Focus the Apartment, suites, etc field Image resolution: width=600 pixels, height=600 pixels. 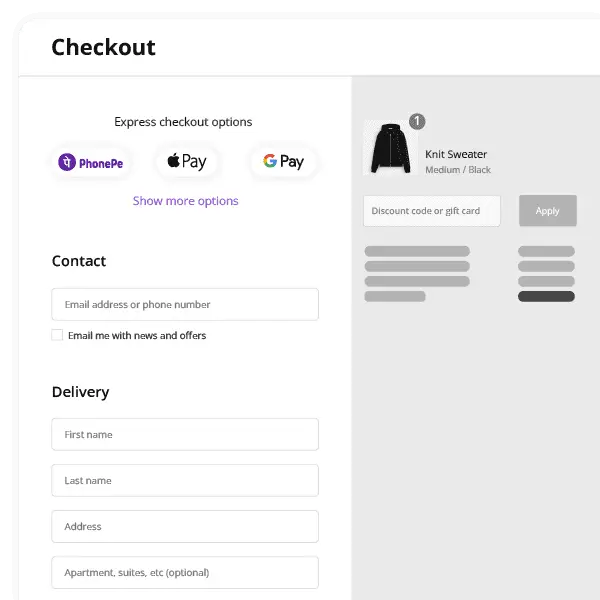185,572
